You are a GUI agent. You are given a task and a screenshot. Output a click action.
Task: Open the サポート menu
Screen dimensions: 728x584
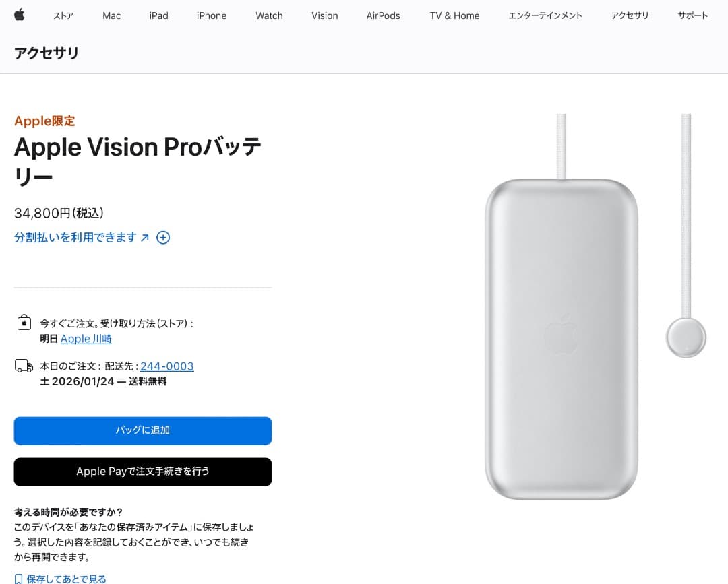pos(692,15)
